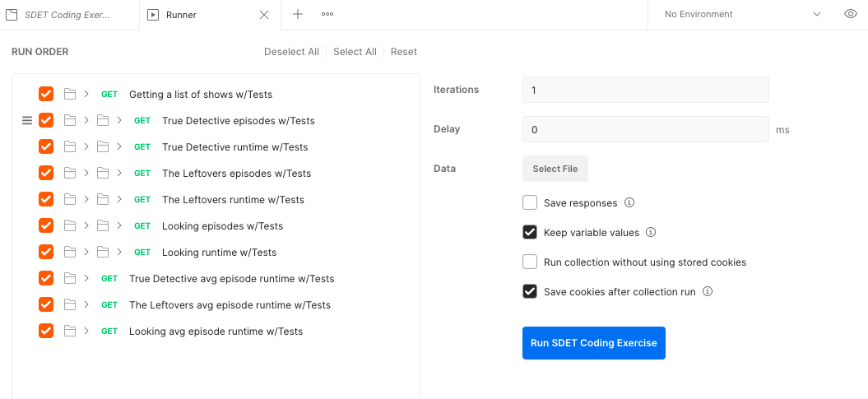Click the play icon in the Runner tab
Viewport: 868px width, 399px height.
click(152, 15)
